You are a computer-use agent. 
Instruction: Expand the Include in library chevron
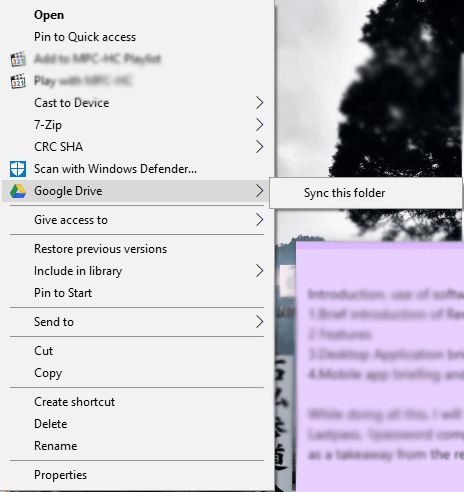(260, 271)
